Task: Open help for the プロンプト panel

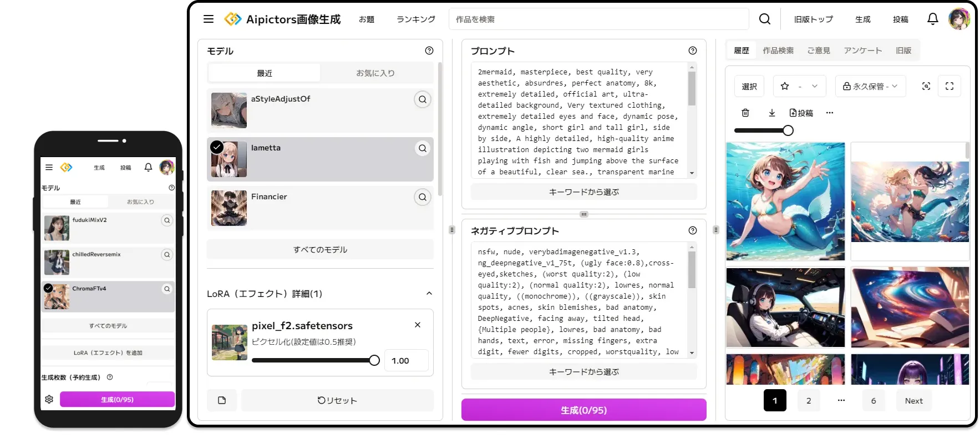Action: [x=693, y=51]
